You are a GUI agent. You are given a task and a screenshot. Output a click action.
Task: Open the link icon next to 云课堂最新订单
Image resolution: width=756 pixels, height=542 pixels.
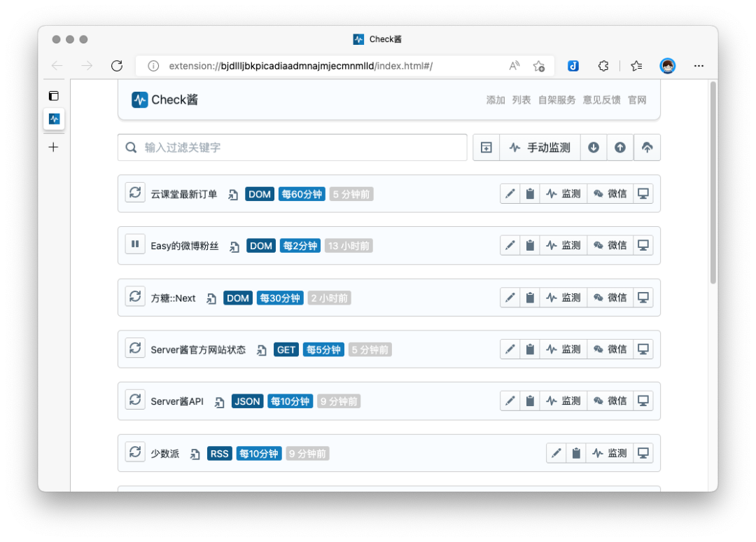[233, 195]
